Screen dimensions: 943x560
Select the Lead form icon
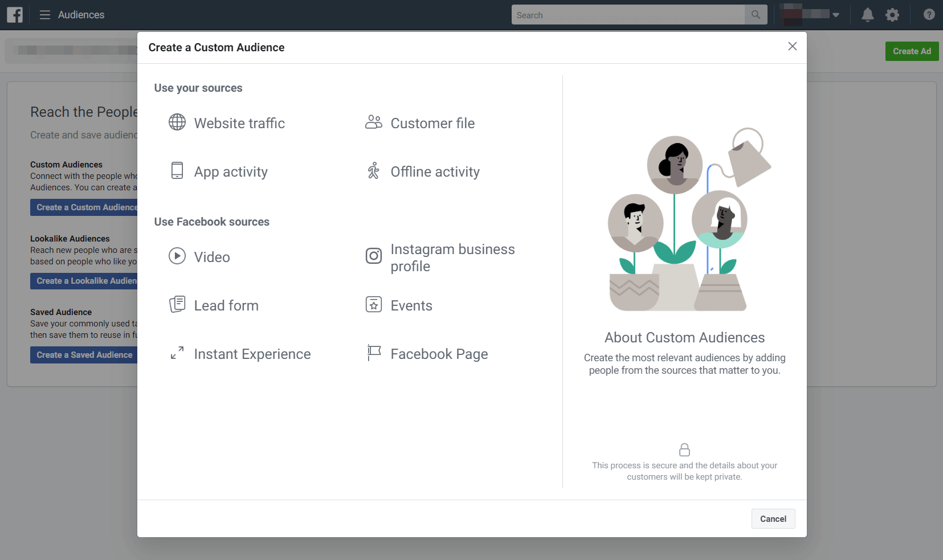[x=177, y=304]
